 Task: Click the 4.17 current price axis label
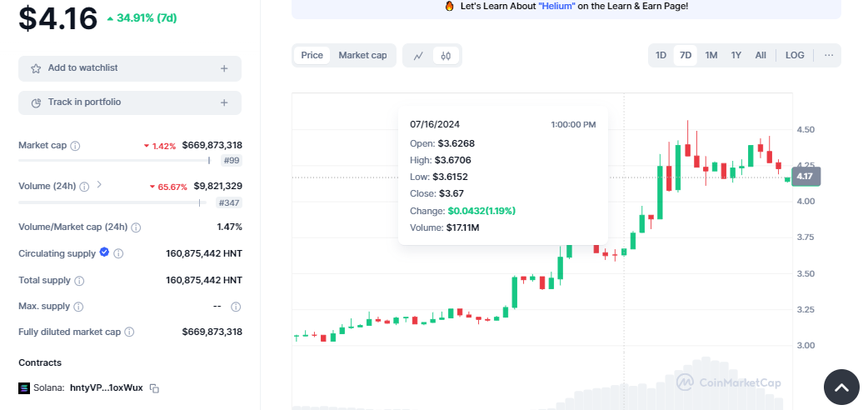click(x=806, y=177)
